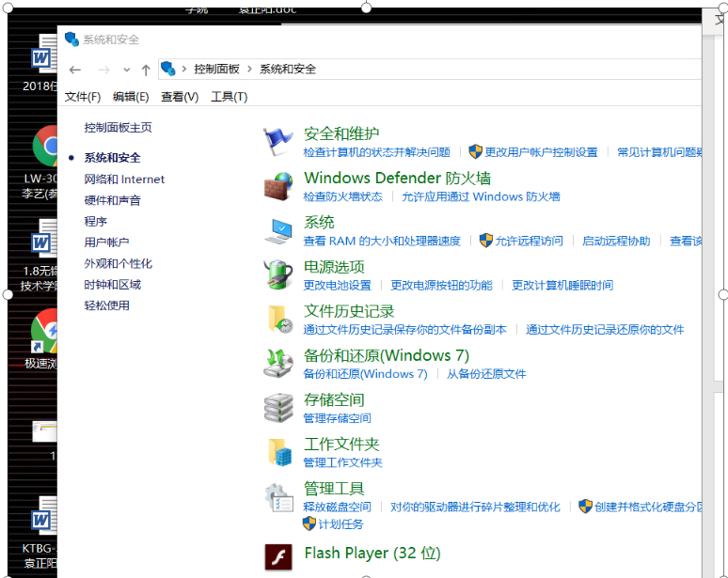The height and width of the screenshot is (578, 728).
Task: Open the 工具(T) menu
Action: pyautogui.click(x=229, y=97)
